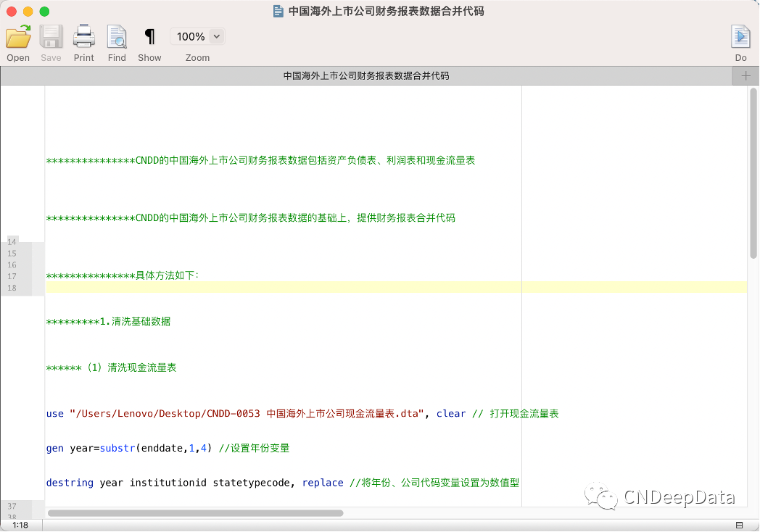This screenshot has height=532, width=760.
Task: Open a do-file with the Open folder icon
Action: click(18, 37)
